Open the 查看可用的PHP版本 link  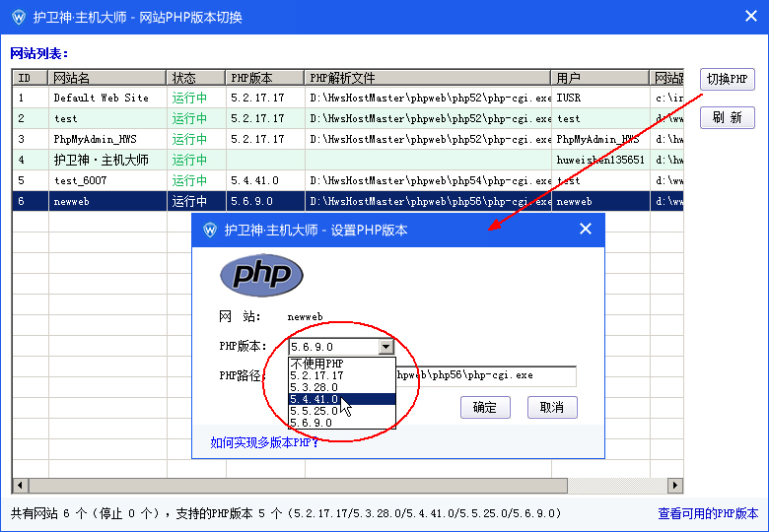[x=708, y=513]
